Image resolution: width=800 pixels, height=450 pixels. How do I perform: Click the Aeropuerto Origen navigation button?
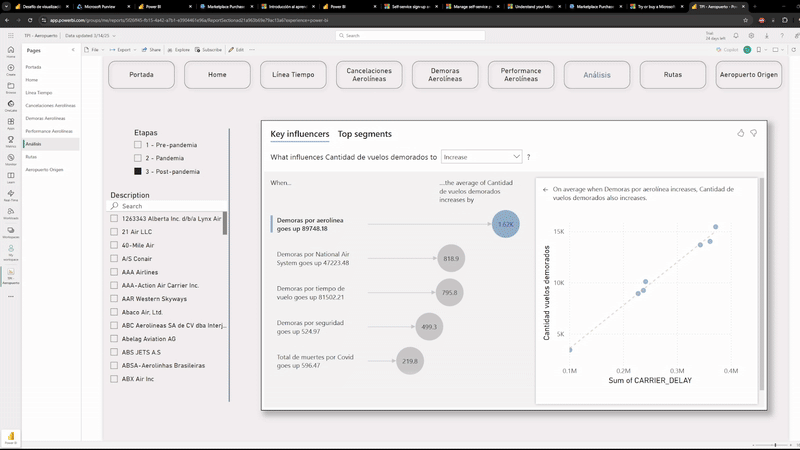tap(749, 74)
